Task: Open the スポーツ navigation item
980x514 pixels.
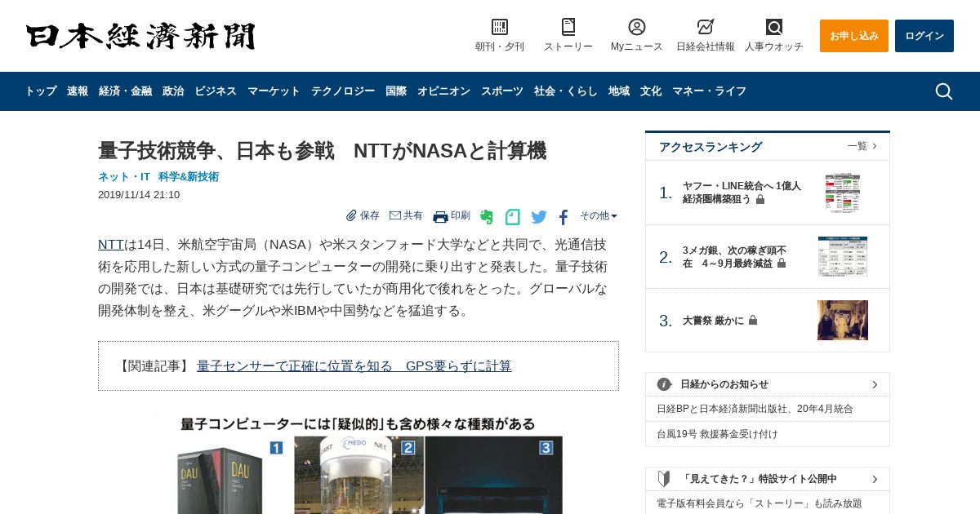Action: [x=502, y=91]
